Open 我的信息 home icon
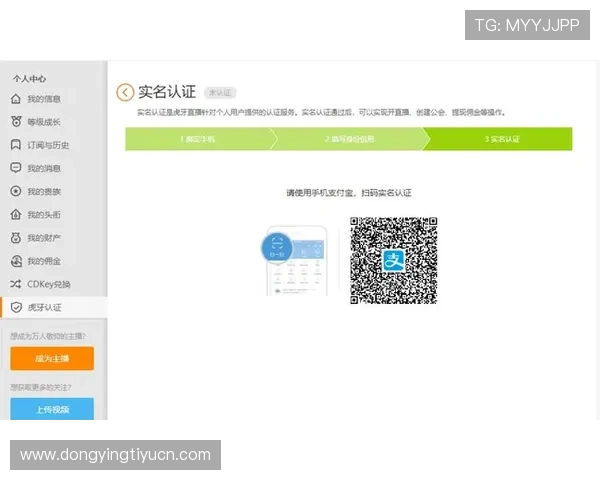600x480 pixels. (16, 99)
